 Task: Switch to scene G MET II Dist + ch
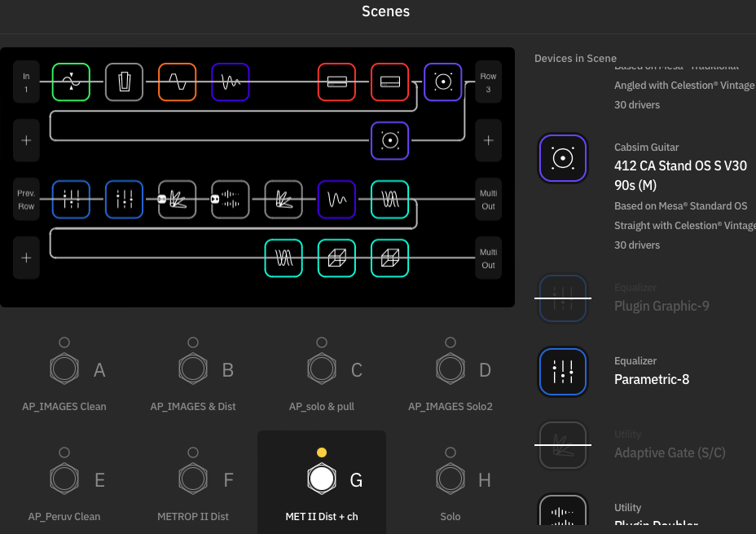pos(322,479)
